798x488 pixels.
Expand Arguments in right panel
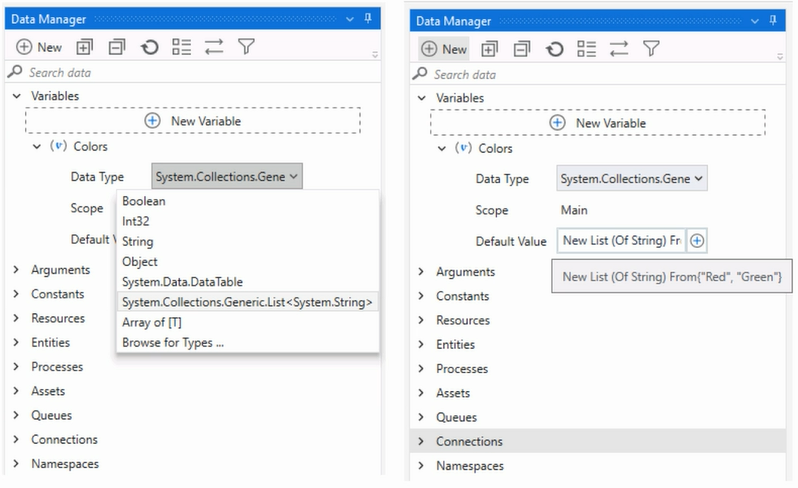coord(421,272)
